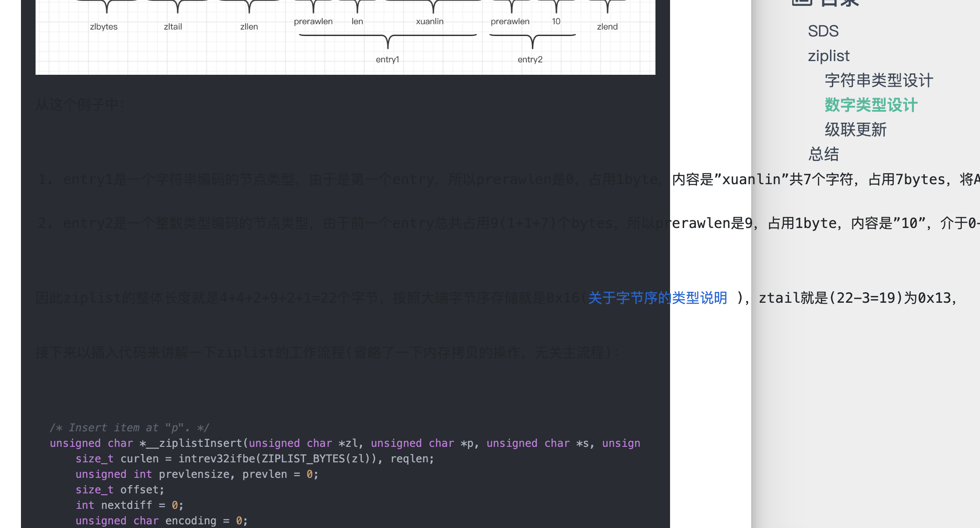Open the ziplist section from table of contents
Screen dimensions: 980x528
pos(829,56)
